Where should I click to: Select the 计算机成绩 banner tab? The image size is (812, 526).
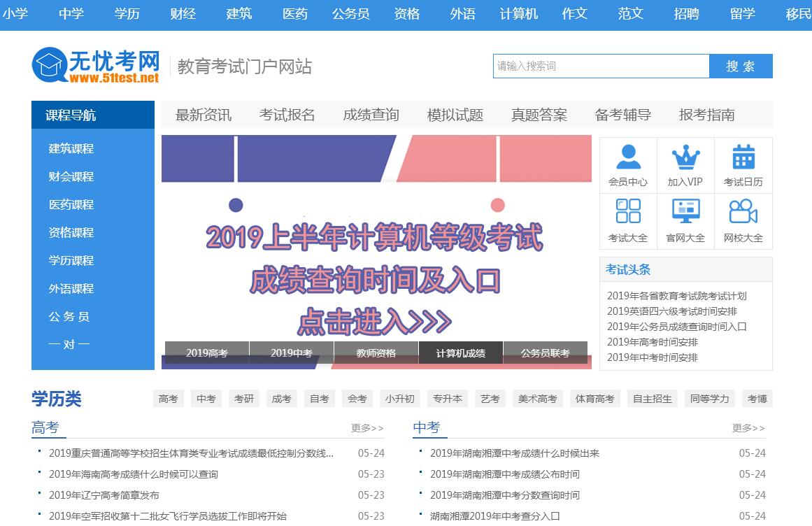460,353
